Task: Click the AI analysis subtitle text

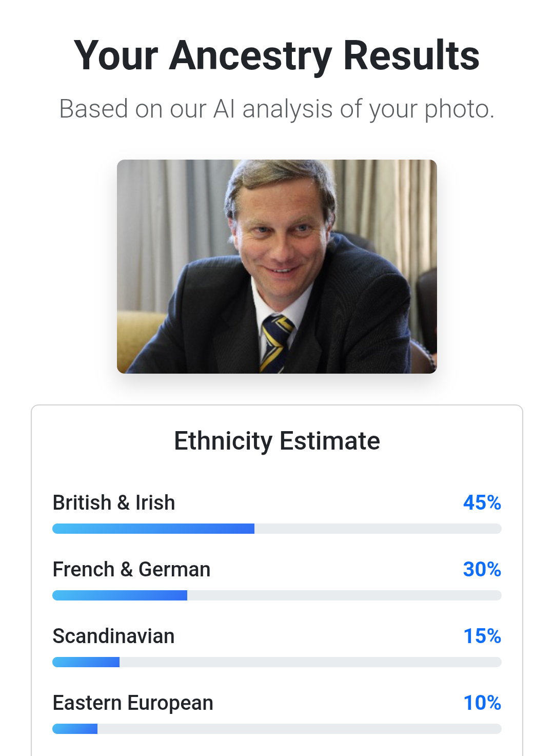Action: (276, 109)
